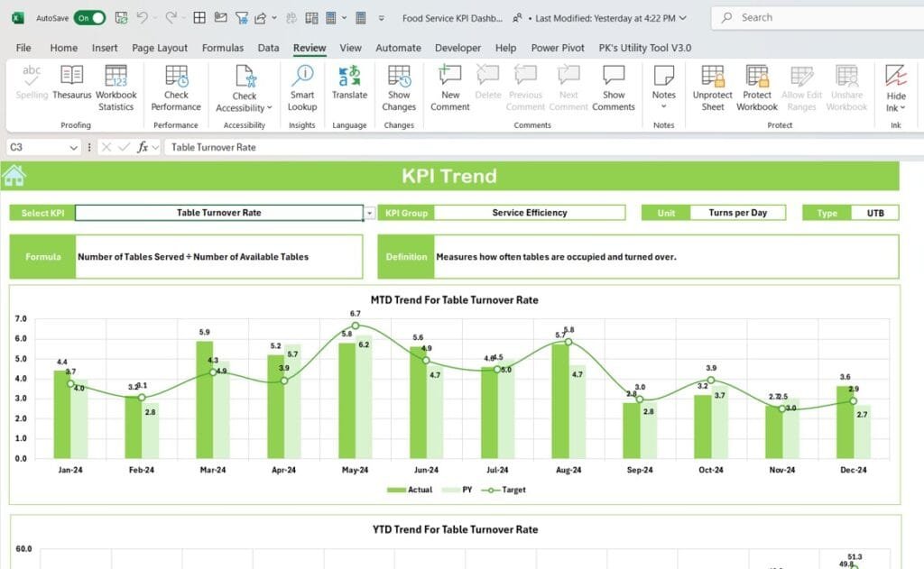Click Show Changes in the Changes group
Screen dimensions: 924x569
[x=399, y=86]
